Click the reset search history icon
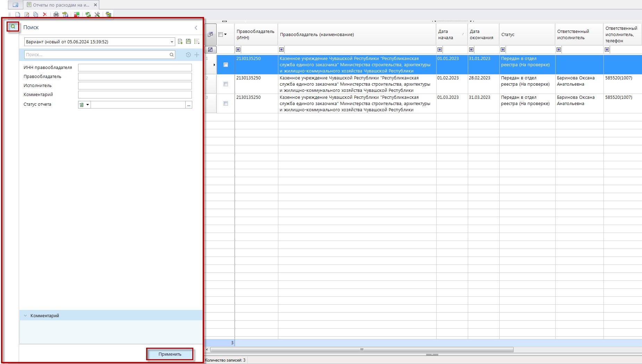 pos(188,55)
